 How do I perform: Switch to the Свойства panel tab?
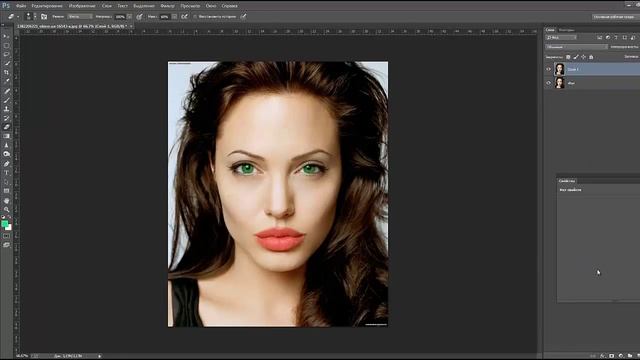(x=567, y=180)
